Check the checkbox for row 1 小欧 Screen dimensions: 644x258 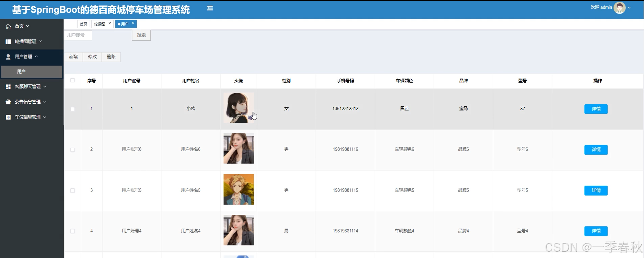72,109
